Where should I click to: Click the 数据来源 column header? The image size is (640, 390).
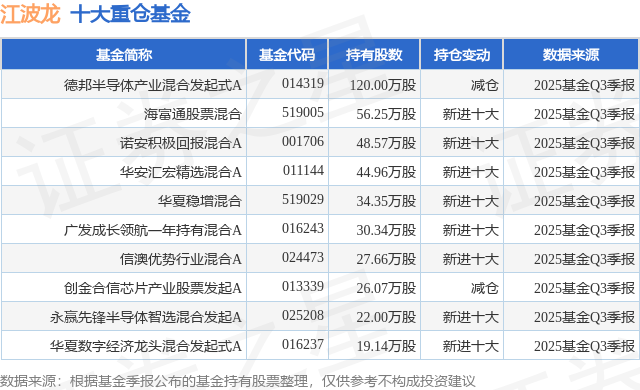click(x=571, y=54)
